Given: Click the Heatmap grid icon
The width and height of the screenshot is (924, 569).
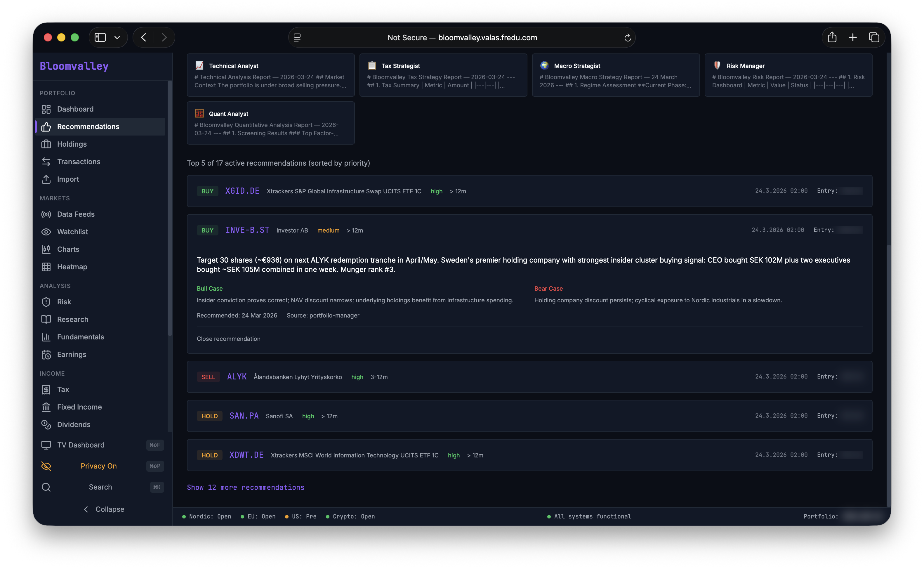Looking at the screenshot, I should (46, 267).
